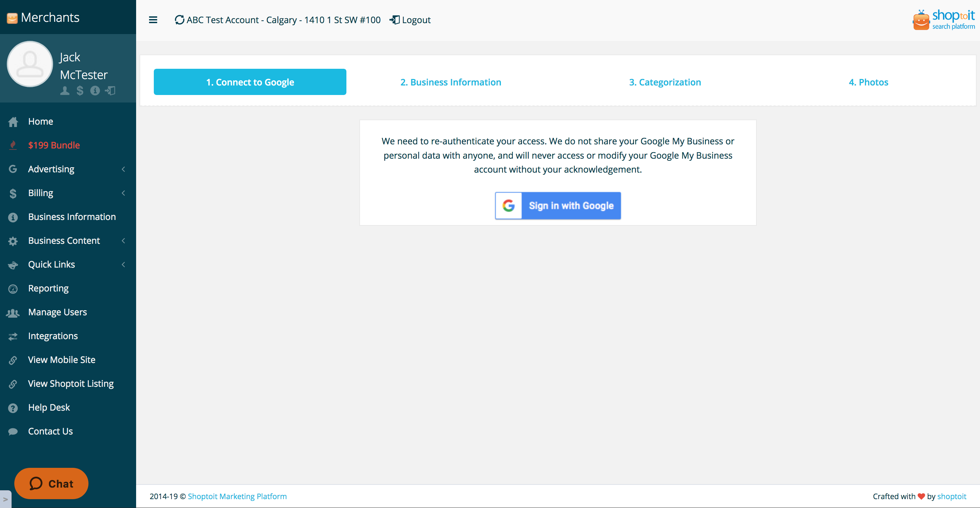This screenshot has width=980, height=508.
Task: Click the sign-out icon under Jack McTester
Action: 110,91
